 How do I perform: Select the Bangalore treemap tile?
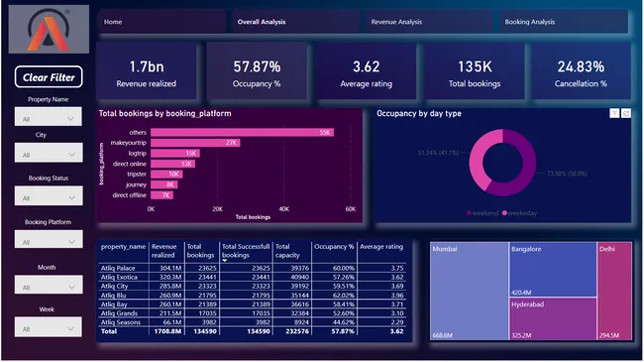pos(553,269)
